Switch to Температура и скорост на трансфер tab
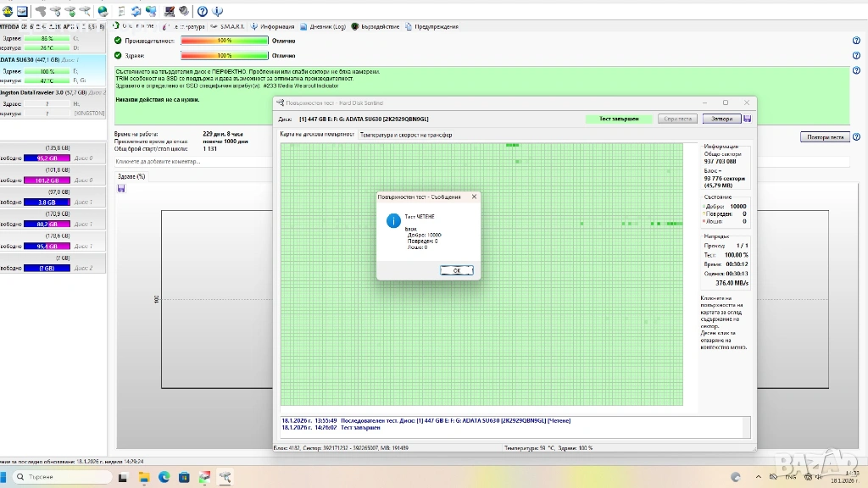Viewport: 868px width, 488px height. click(x=405, y=135)
